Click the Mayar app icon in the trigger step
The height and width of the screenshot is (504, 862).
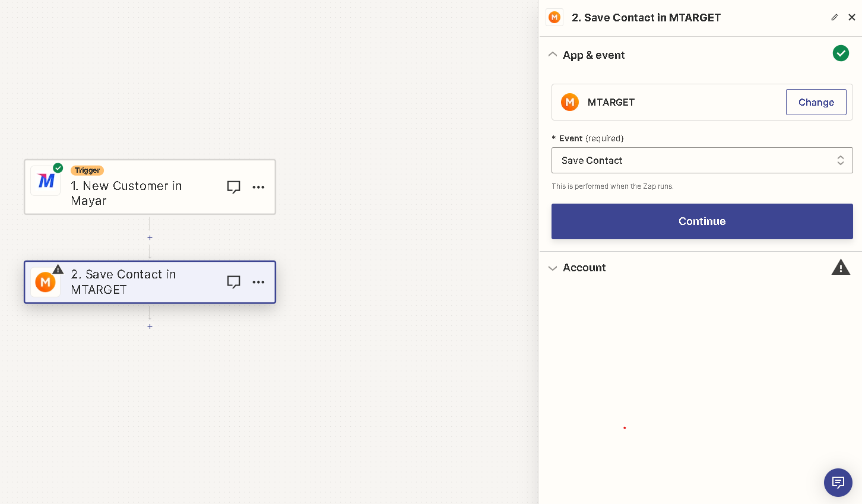(x=46, y=180)
